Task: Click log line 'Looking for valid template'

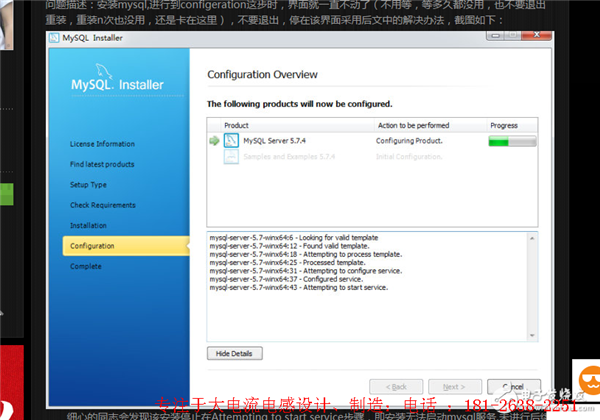Action: tap(293, 238)
